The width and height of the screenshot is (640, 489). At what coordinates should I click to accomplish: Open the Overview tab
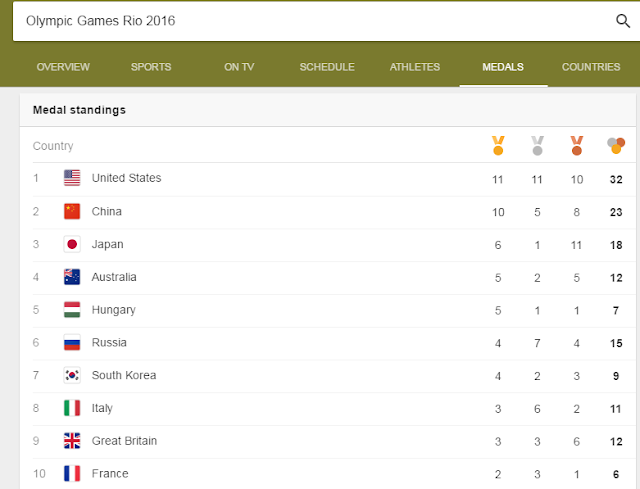coord(63,67)
